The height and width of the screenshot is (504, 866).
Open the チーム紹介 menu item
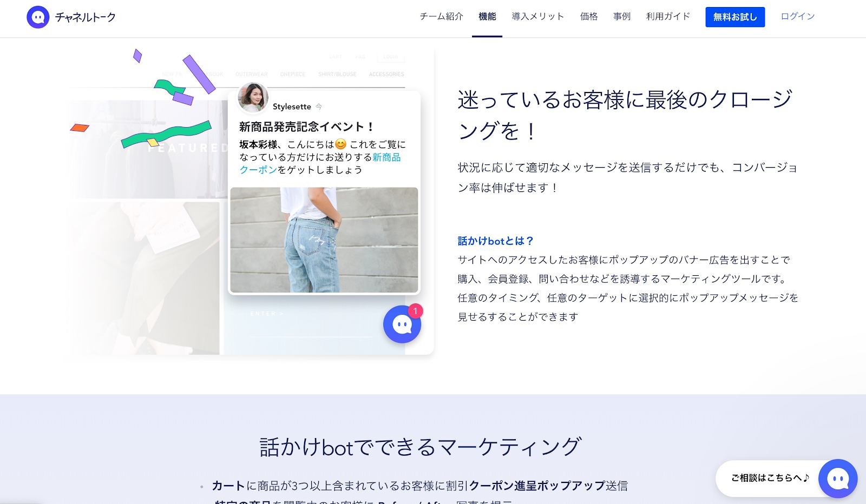(x=442, y=17)
